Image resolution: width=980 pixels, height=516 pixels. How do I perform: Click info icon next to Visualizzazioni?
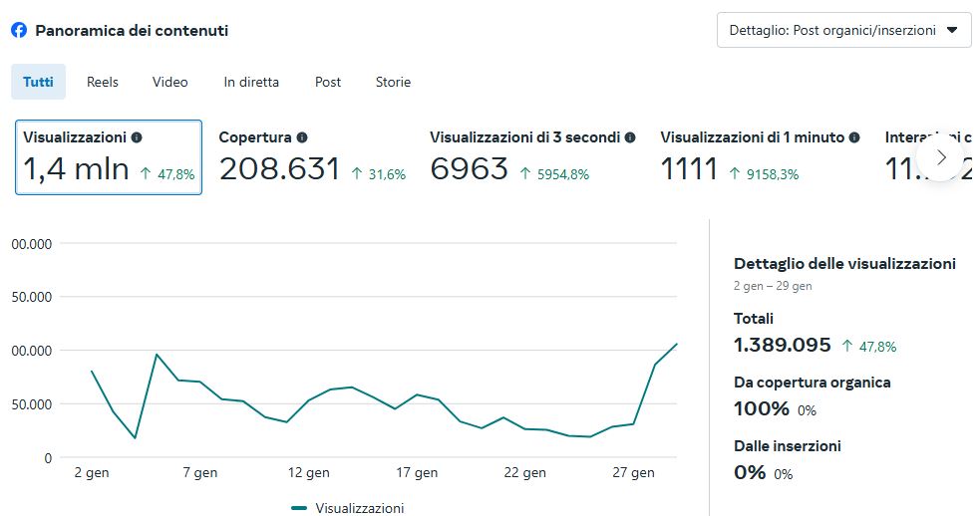tap(137, 137)
